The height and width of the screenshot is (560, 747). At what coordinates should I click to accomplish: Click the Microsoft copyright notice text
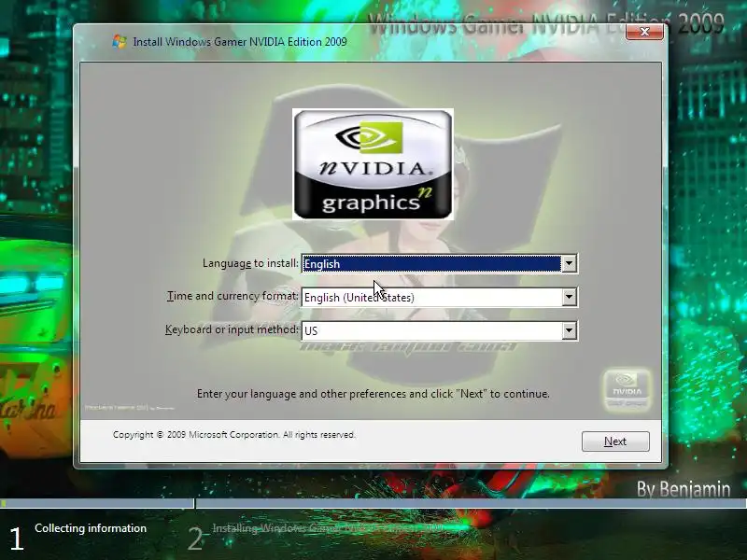point(234,435)
